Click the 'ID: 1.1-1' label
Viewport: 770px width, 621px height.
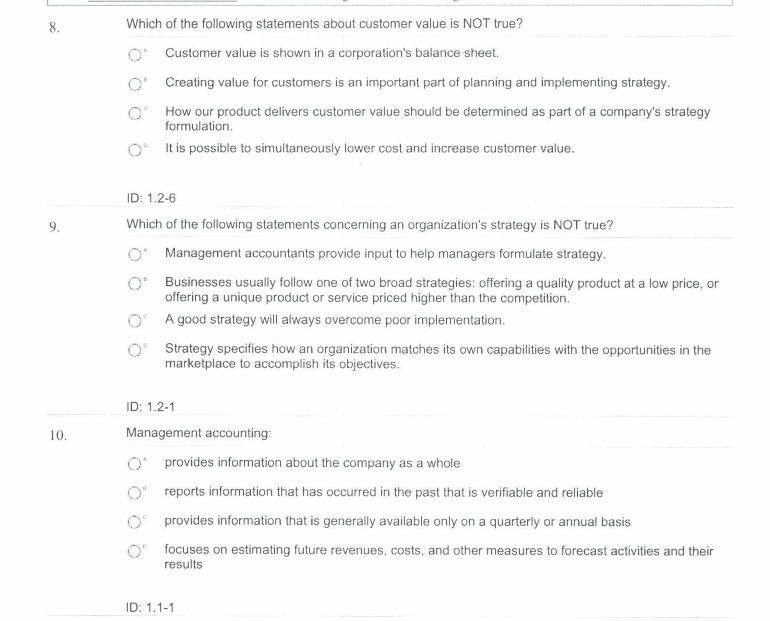[x=150, y=608]
